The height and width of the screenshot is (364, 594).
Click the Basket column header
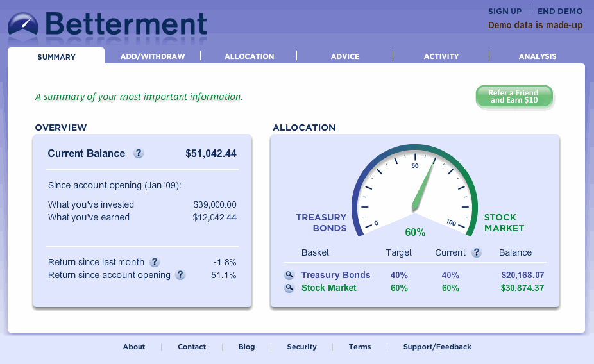tap(315, 252)
